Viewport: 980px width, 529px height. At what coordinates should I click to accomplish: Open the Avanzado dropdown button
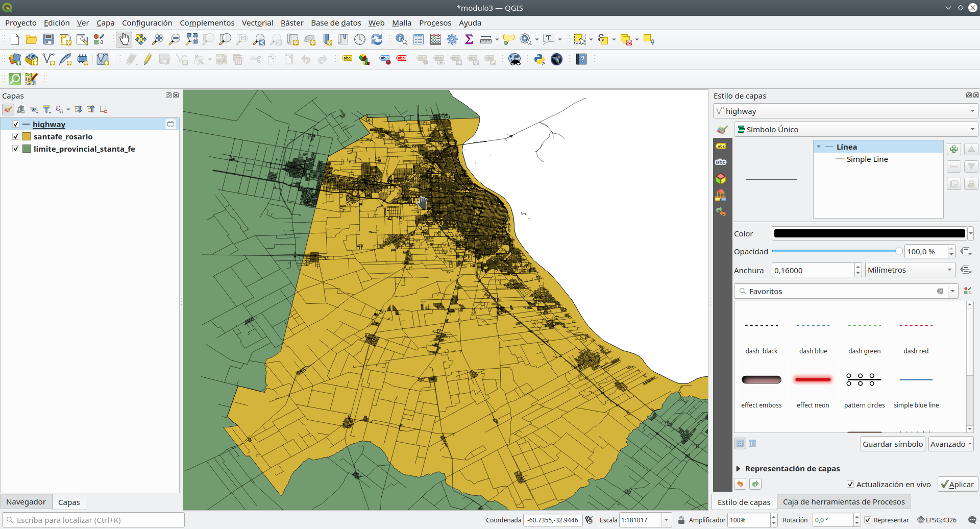tap(950, 444)
